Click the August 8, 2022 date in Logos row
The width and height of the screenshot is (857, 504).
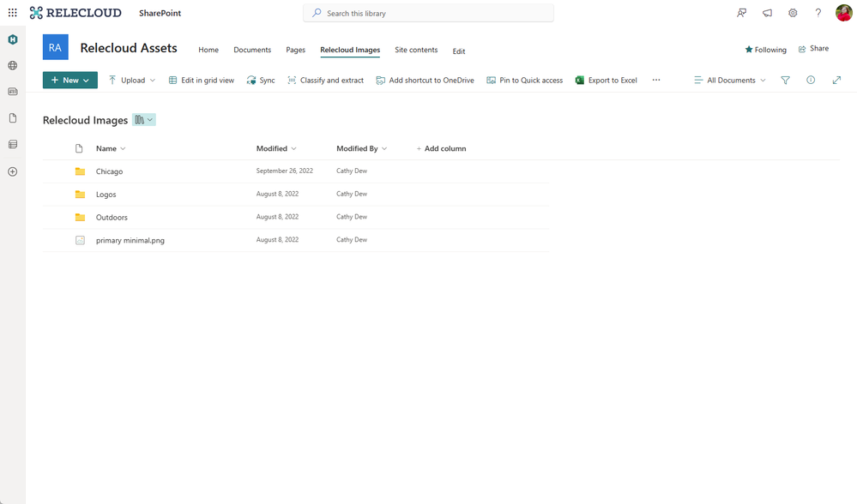click(x=277, y=194)
